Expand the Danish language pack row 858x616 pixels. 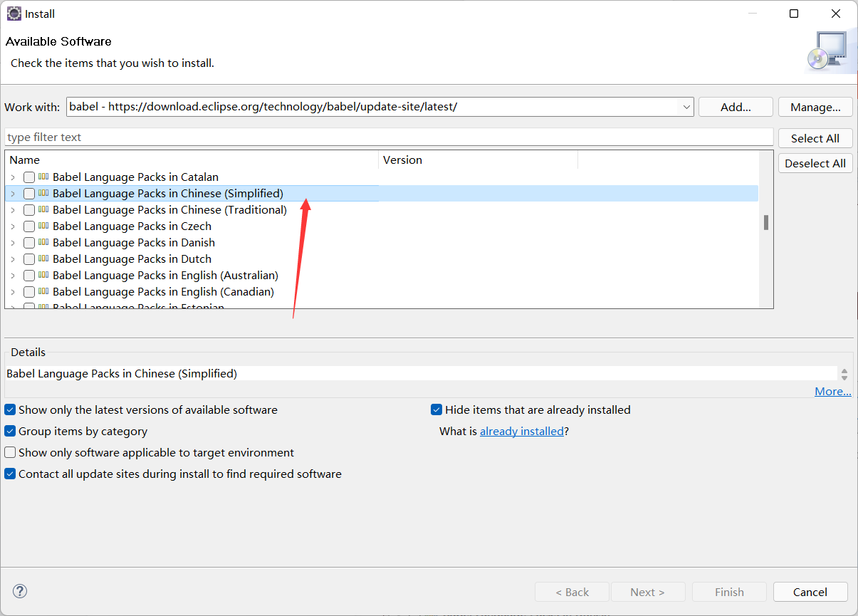click(13, 243)
